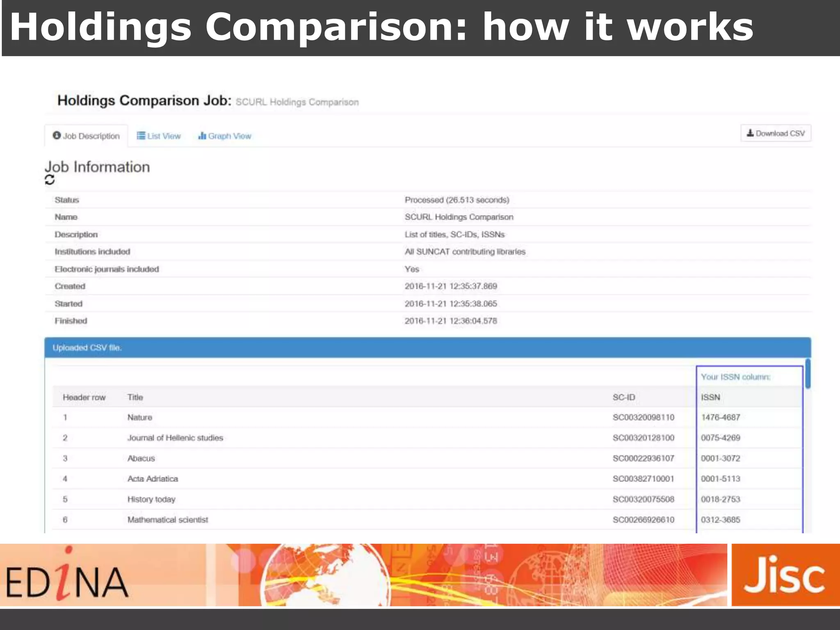Click the Finished timestamp 12:36:04.578
Viewport: 840px width, 630px height.
pyautogui.click(x=451, y=321)
